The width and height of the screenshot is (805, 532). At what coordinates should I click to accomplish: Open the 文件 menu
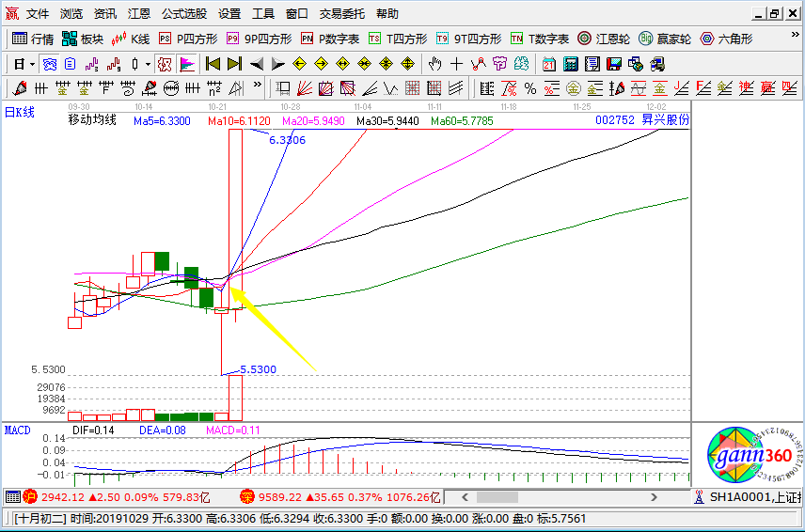[x=38, y=13]
